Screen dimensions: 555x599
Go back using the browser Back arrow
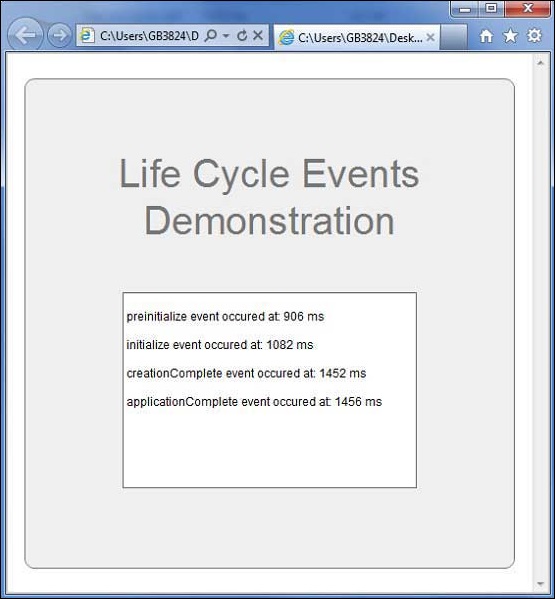(x=24, y=36)
